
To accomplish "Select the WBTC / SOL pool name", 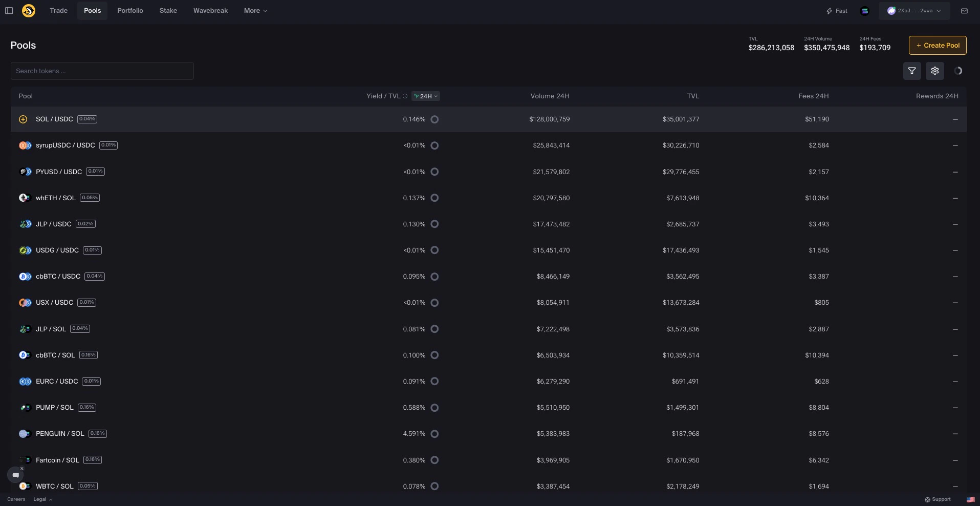I will click(55, 486).
